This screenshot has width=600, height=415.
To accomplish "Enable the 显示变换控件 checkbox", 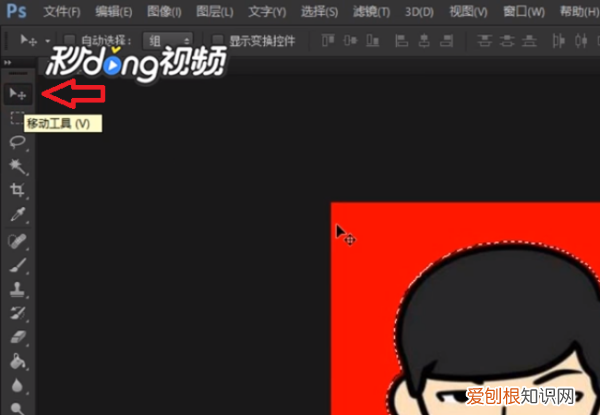I will click(x=217, y=40).
